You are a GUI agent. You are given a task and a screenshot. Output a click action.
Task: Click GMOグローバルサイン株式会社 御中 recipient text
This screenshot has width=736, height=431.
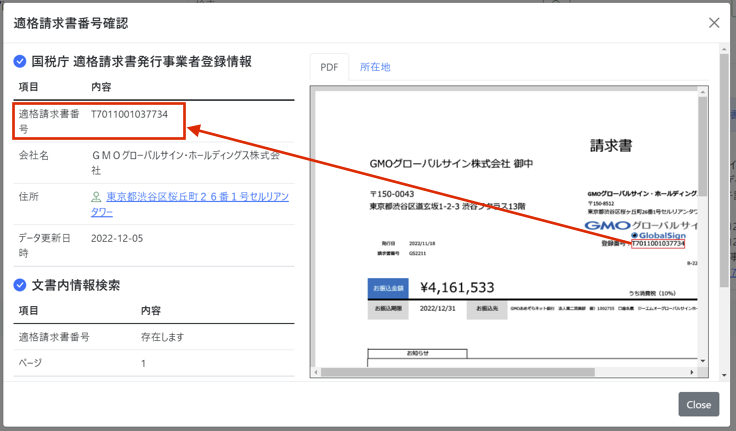point(451,163)
